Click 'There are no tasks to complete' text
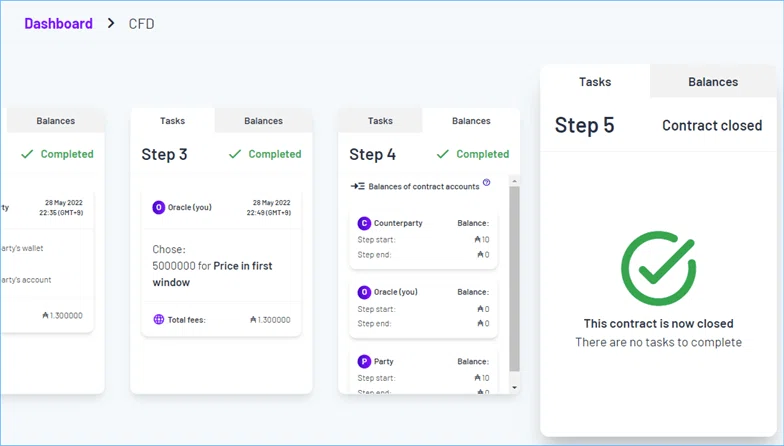This screenshot has width=784, height=446. click(658, 342)
